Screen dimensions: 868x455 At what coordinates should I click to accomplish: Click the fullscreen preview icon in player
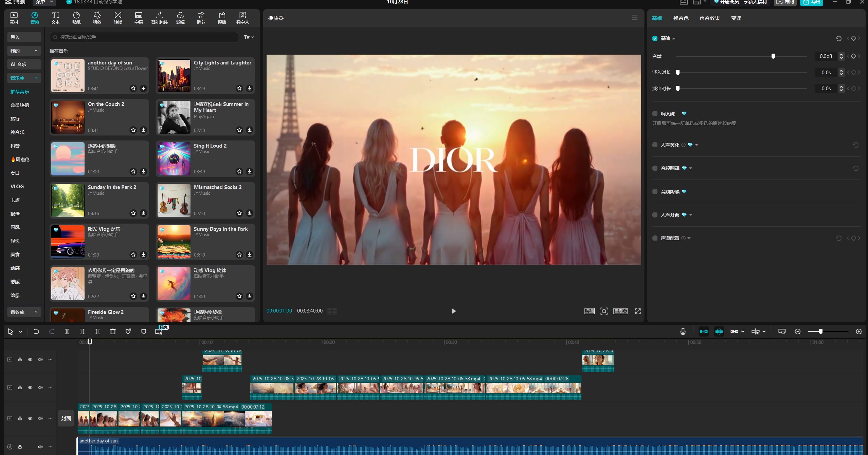638,311
